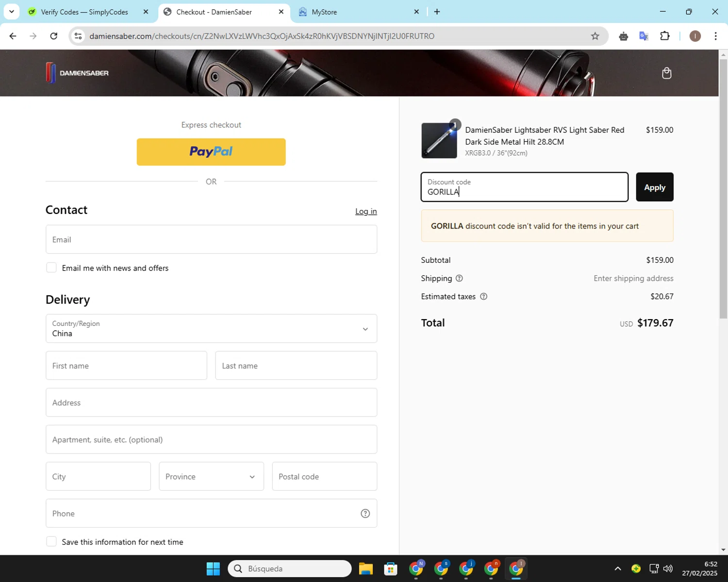Close the Checkout - DamienSaber tab
728x582 pixels.
[281, 12]
